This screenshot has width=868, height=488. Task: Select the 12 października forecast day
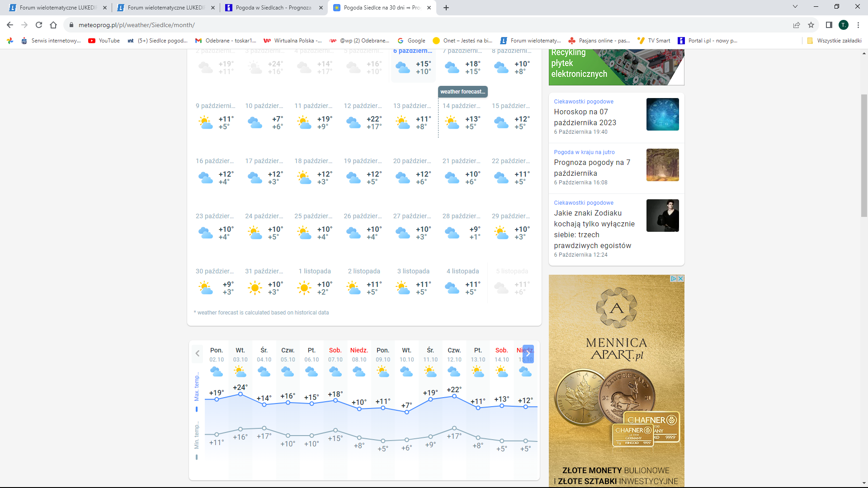363,117
